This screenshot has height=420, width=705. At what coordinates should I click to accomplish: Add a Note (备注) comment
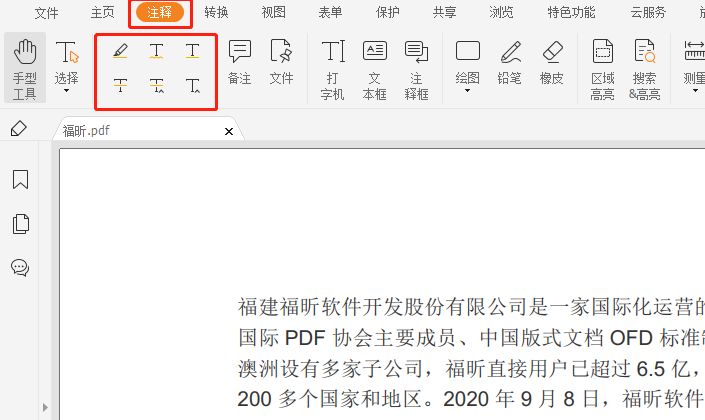[x=240, y=62]
